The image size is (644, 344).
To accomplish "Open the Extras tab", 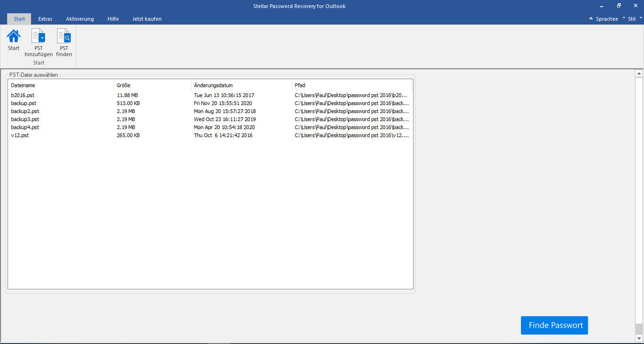I will click(x=45, y=19).
